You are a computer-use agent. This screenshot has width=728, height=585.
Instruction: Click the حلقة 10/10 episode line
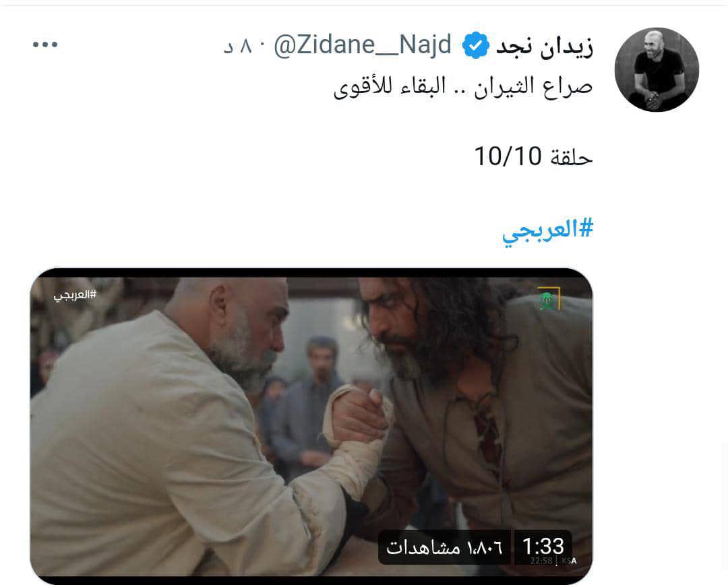(533, 156)
